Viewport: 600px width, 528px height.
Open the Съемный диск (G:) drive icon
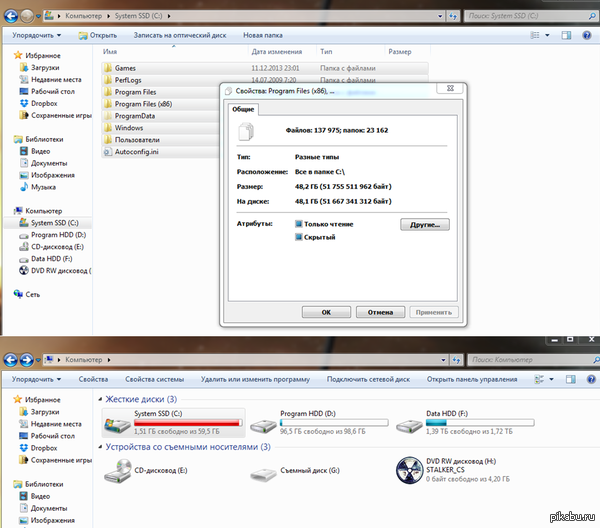[x=264, y=469]
